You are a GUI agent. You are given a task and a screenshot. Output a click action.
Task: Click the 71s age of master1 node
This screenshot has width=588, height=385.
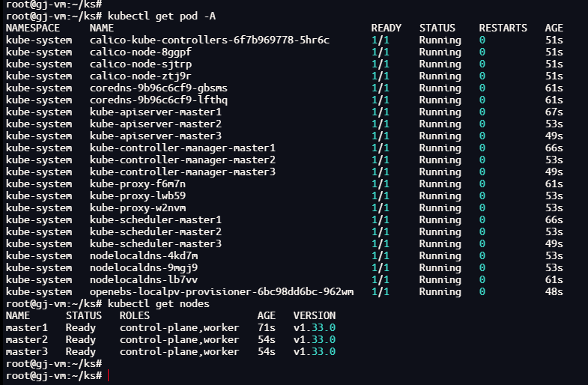tap(266, 327)
